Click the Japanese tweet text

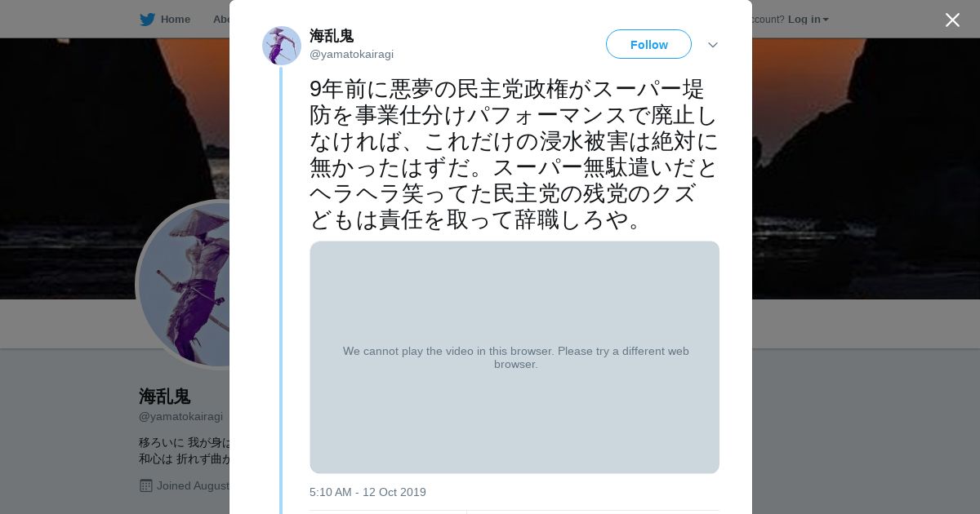tap(513, 153)
